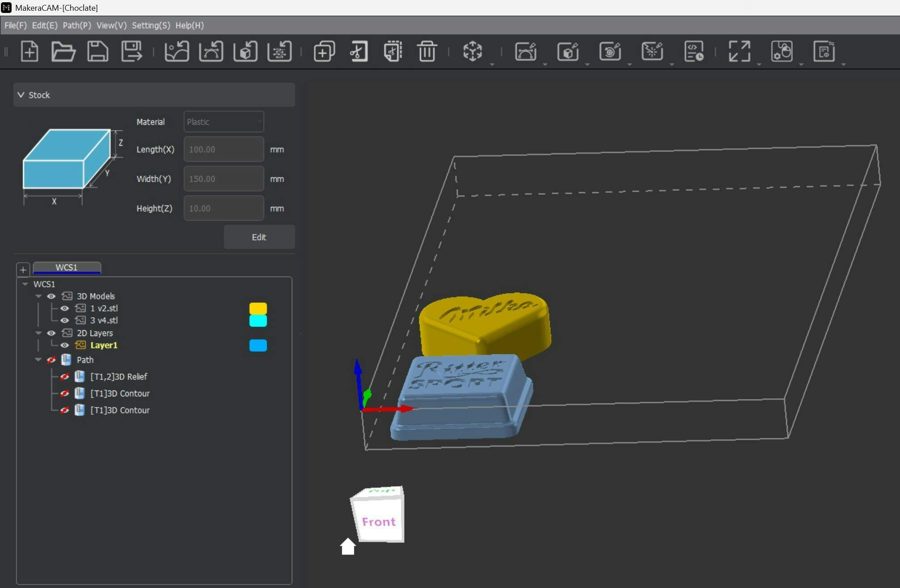Click the Open folder toolbar icon

63,51
